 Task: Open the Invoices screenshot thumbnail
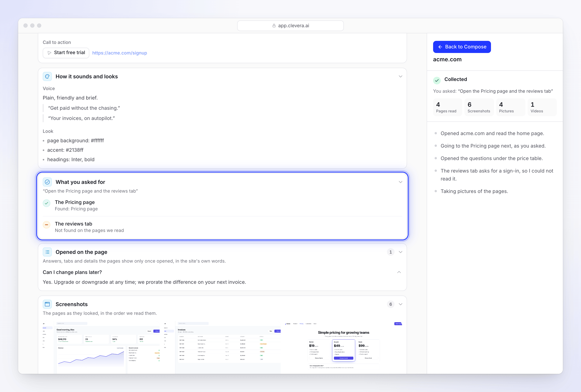point(222,348)
